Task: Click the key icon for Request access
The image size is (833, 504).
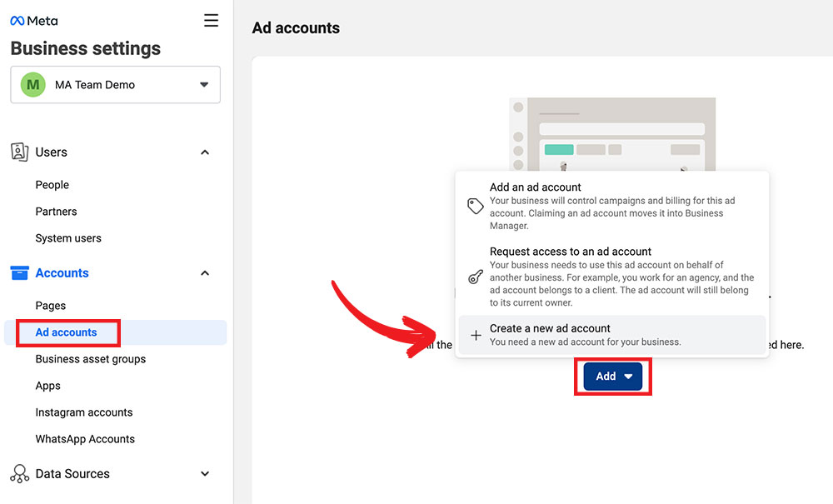Action: (476, 277)
